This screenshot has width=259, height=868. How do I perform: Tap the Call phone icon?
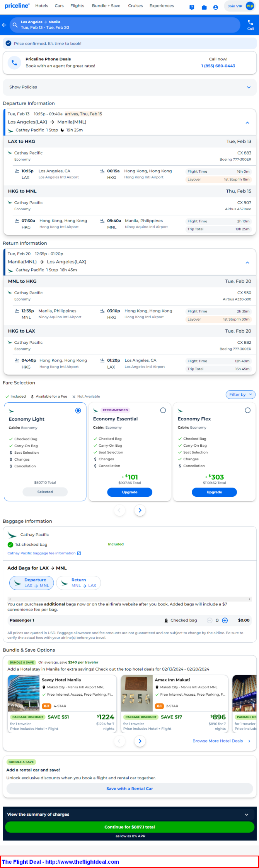[x=250, y=22]
